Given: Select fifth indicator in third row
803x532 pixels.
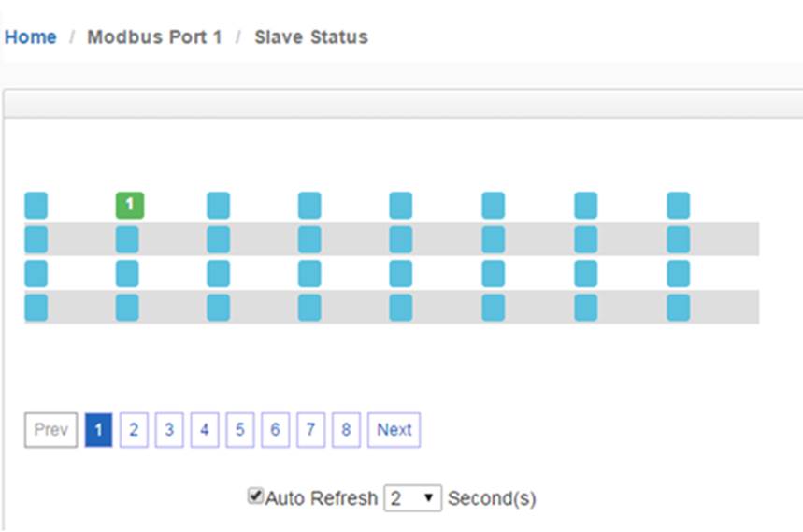Looking at the screenshot, I should 400,273.
